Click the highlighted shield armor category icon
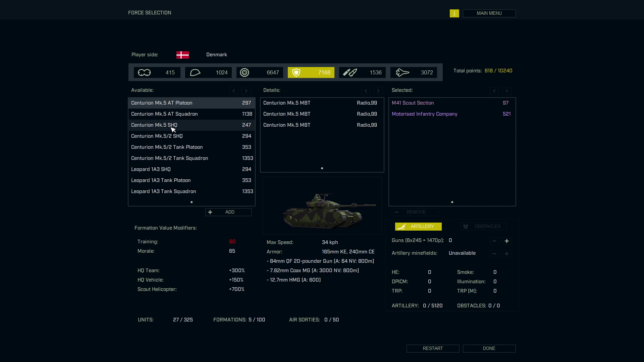 [297, 72]
